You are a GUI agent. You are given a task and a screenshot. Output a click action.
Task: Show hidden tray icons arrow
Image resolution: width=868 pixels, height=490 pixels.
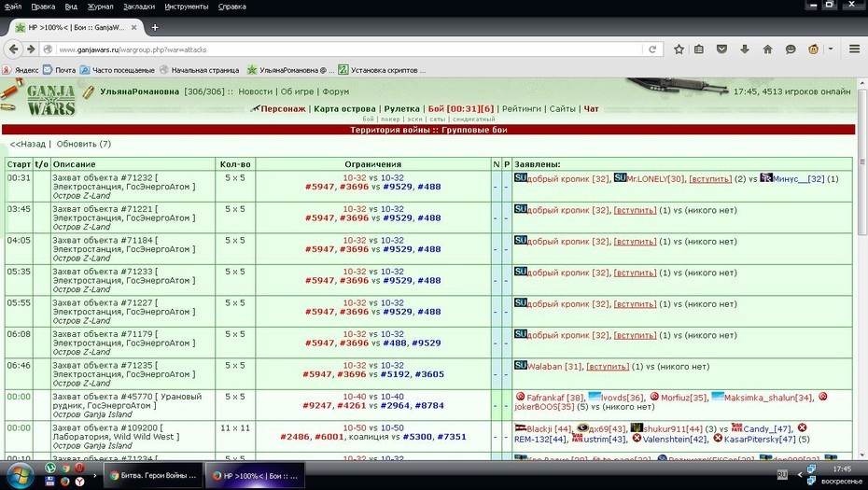pos(799,474)
